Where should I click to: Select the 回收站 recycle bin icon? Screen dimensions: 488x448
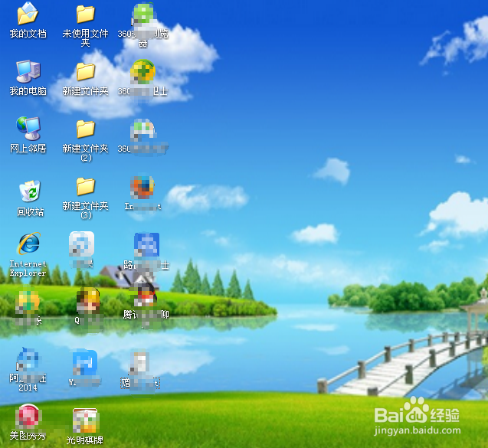(30, 198)
